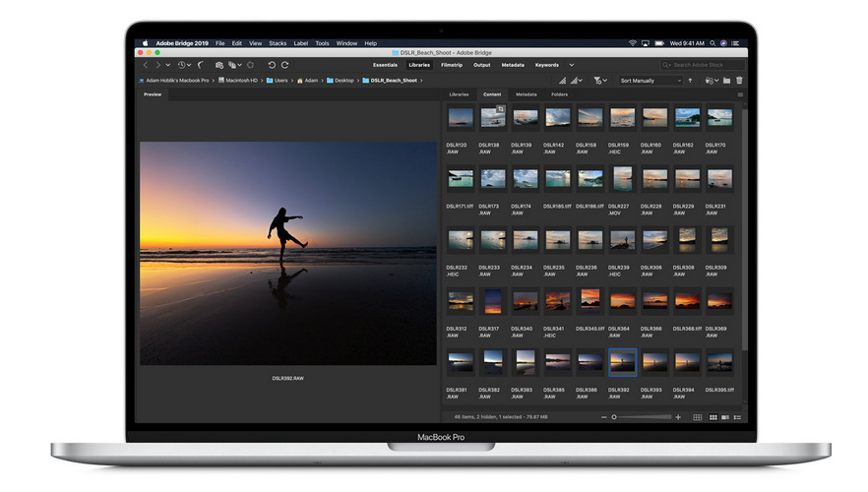Screen dimensions: 868x492
Task: Select the Preview panel tab
Action: pyautogui.click(x=153, y=94)
